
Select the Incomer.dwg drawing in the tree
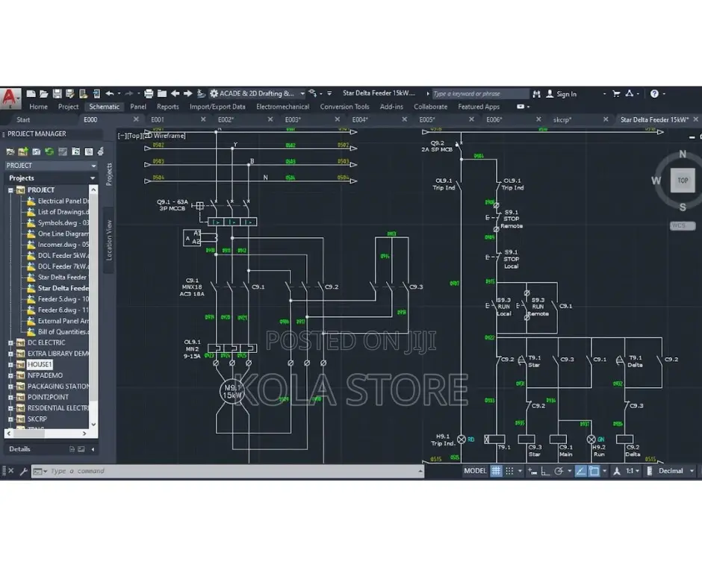pos(63,245)
